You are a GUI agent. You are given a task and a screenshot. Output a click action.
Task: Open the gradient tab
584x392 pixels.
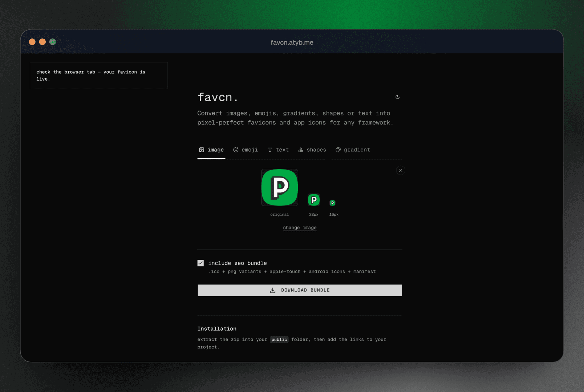point(353,150)
